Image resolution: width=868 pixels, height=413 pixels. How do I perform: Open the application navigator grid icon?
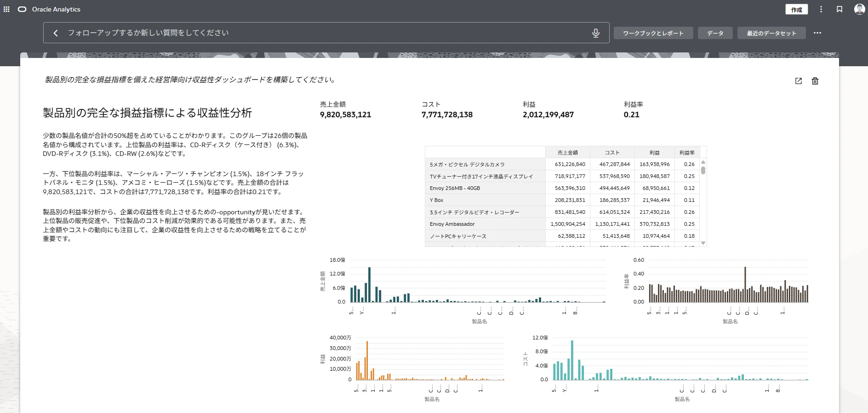6,9
